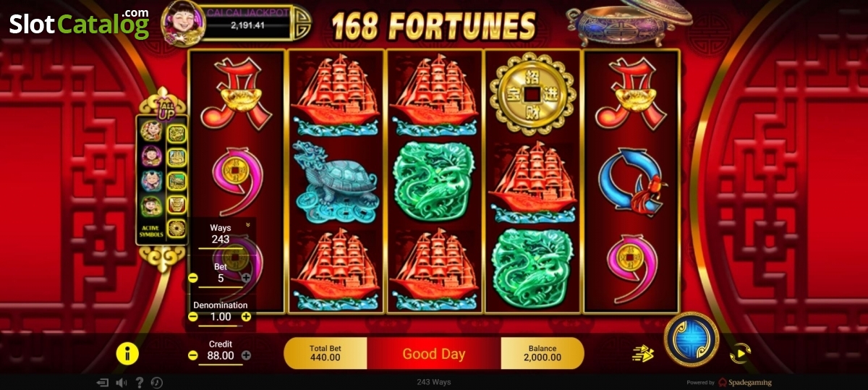Open help question mark icon

[140, 383]
